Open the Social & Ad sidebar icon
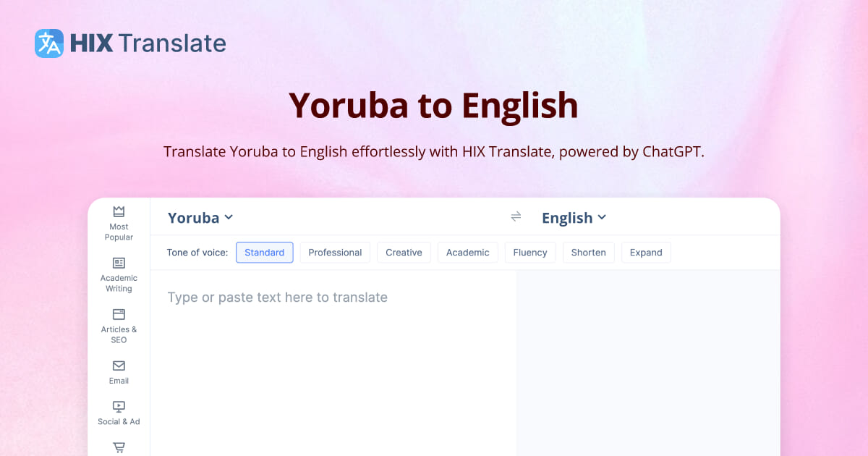This screenshot has height=456, width=868. (x=118, y=407)
